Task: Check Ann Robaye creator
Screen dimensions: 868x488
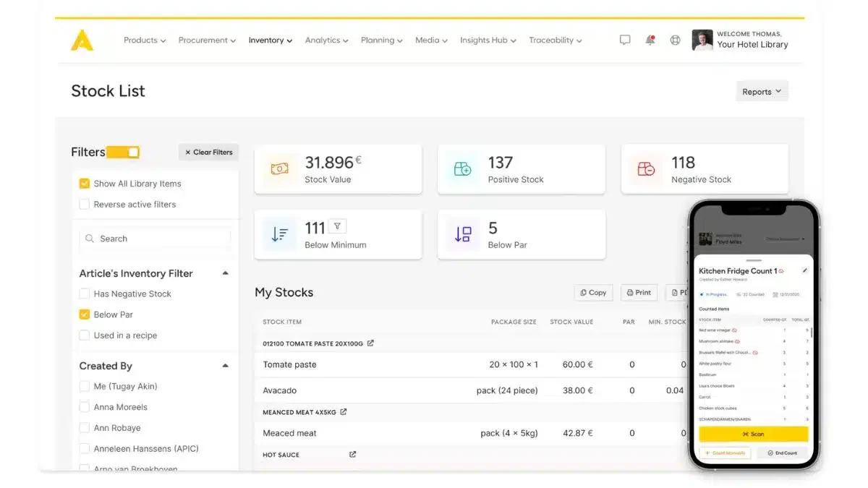Action: [x=85, y=428]
